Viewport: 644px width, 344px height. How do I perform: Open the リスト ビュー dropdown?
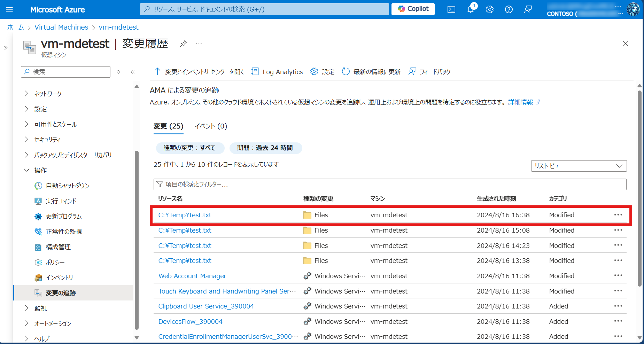point(578,166)
